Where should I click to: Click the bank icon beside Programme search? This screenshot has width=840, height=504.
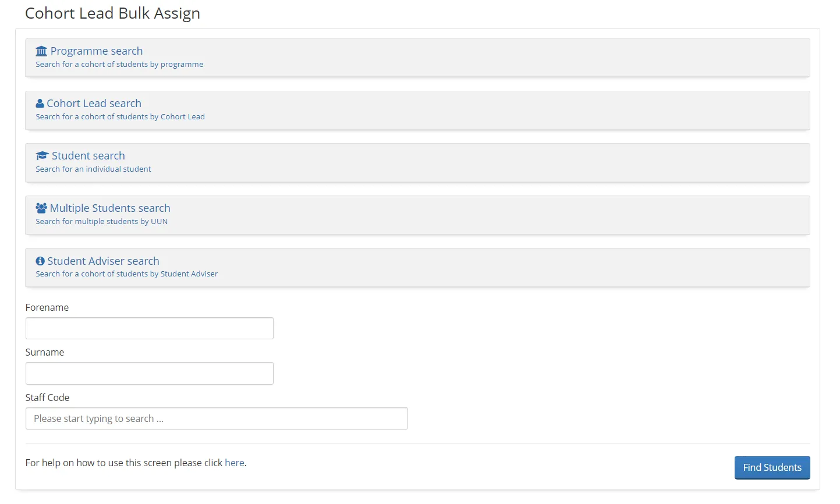click(x=41, y=51)
